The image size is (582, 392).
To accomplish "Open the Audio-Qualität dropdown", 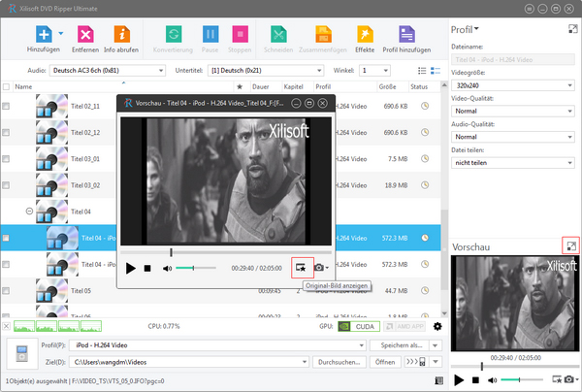I will pyautogui.click(x=513, y=137).
